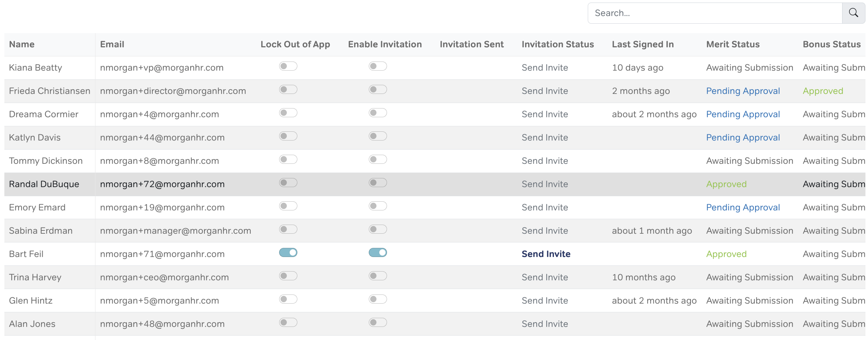868x340 pixels.
Task: Lock Sabina Erdman out of app
Action: tap(288, 229)
